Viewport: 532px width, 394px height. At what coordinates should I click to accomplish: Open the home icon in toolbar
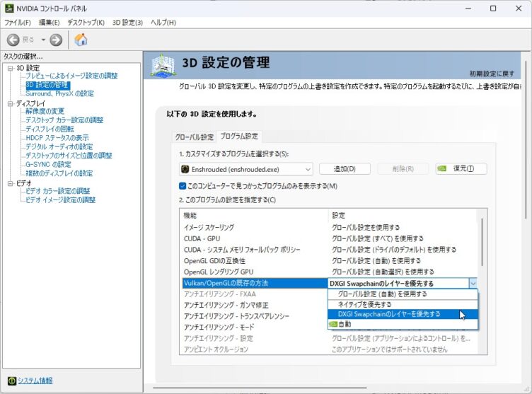(x=81, y=40)
